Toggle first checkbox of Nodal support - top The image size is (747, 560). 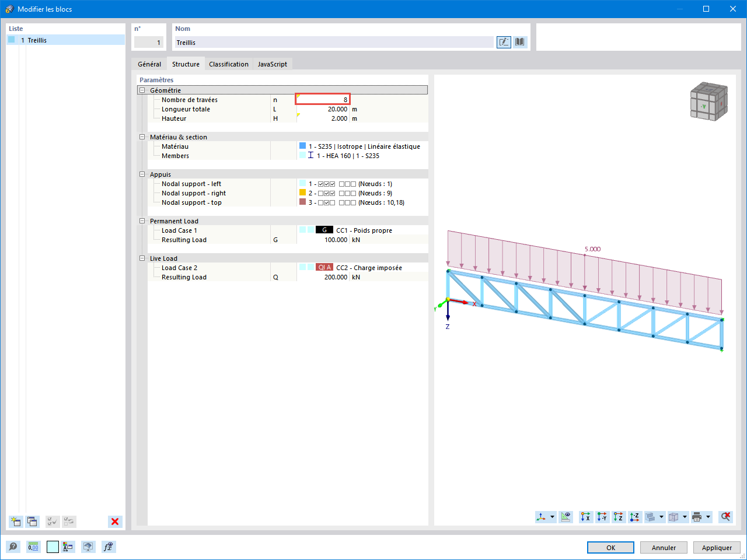321,203
